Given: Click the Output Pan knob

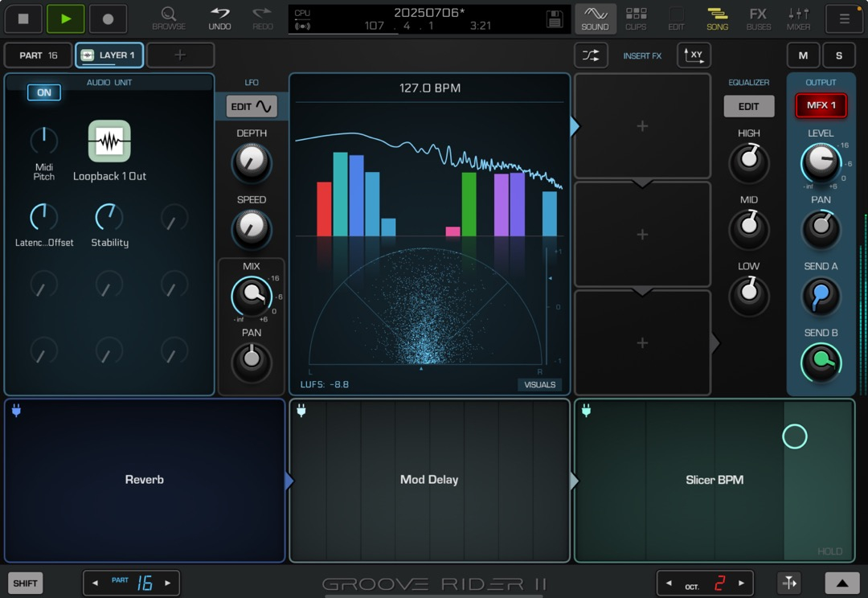Looking at the screenshot, I should 821,227.
